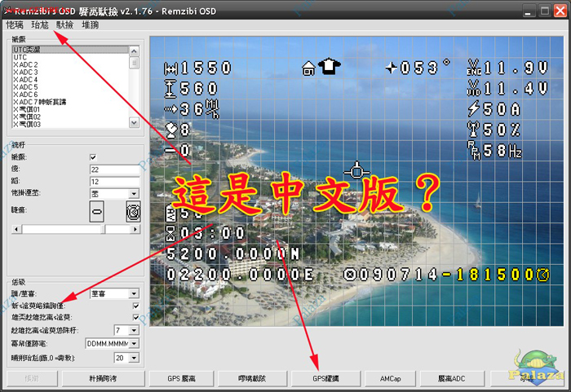Select the X ADC 4 list row

click(x=71, y=79)
